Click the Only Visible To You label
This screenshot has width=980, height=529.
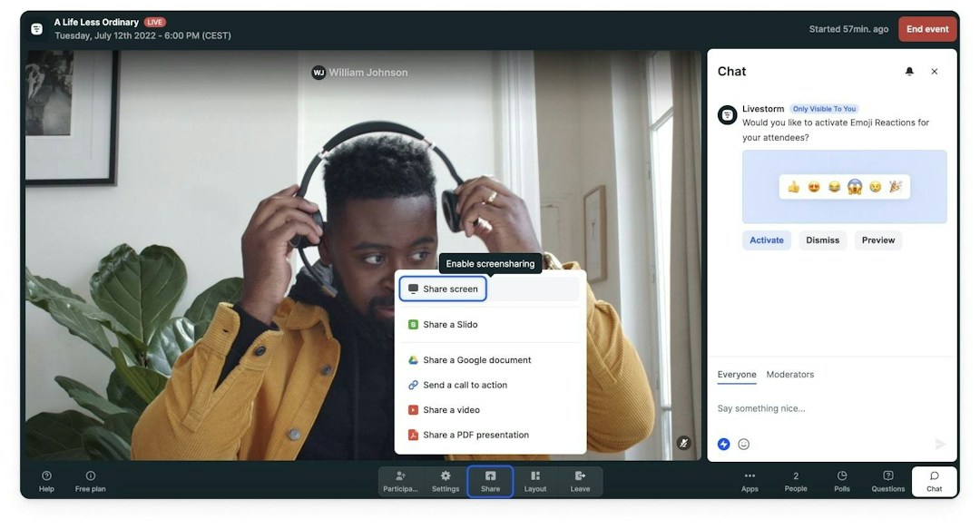tap(824, 109)
